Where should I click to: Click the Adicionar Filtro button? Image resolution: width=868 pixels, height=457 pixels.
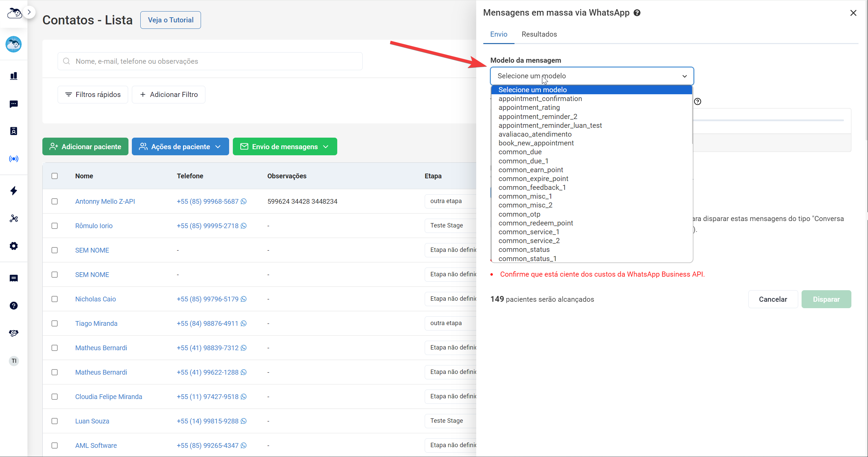(x=168, y=95)
